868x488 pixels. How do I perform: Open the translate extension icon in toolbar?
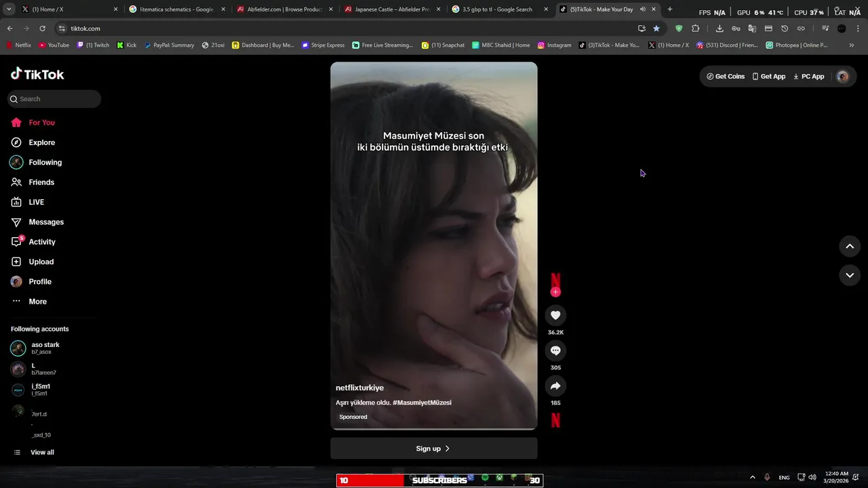click(x=752, y=28)
